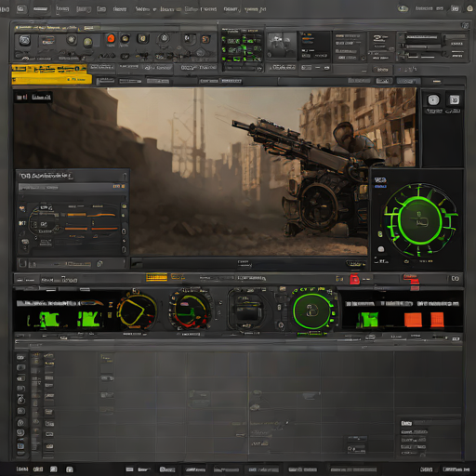Open the cloud icon in the top-right menu bar
The width and height of the screenshot is (476, 476).
(403, 8)
